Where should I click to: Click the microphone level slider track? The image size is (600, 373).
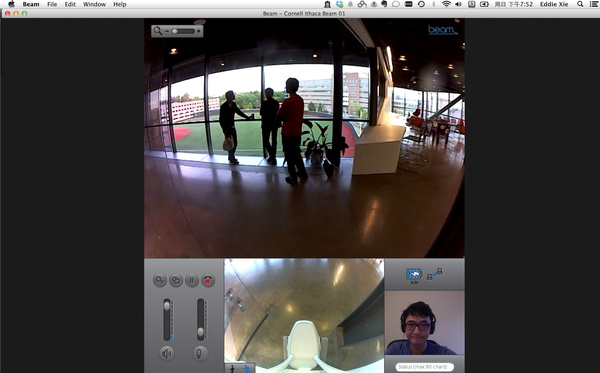coord(201,319)
